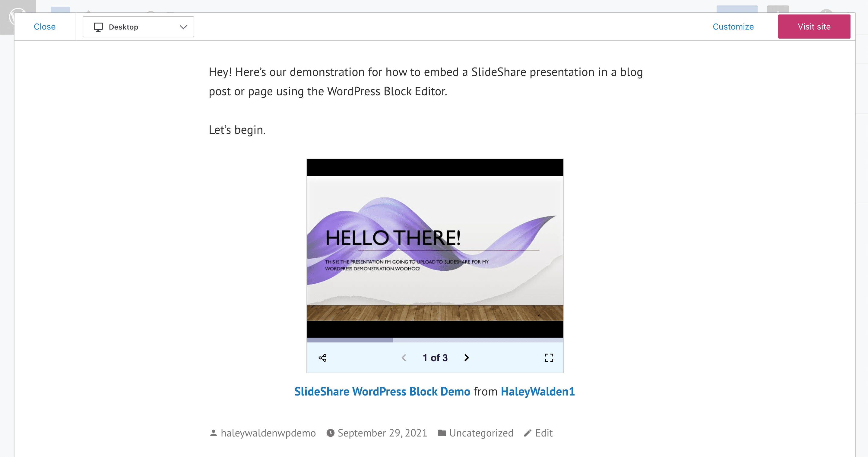Advance to next slide arrow
The height and width of the screenshot is (457, 868).
[466, 358]
